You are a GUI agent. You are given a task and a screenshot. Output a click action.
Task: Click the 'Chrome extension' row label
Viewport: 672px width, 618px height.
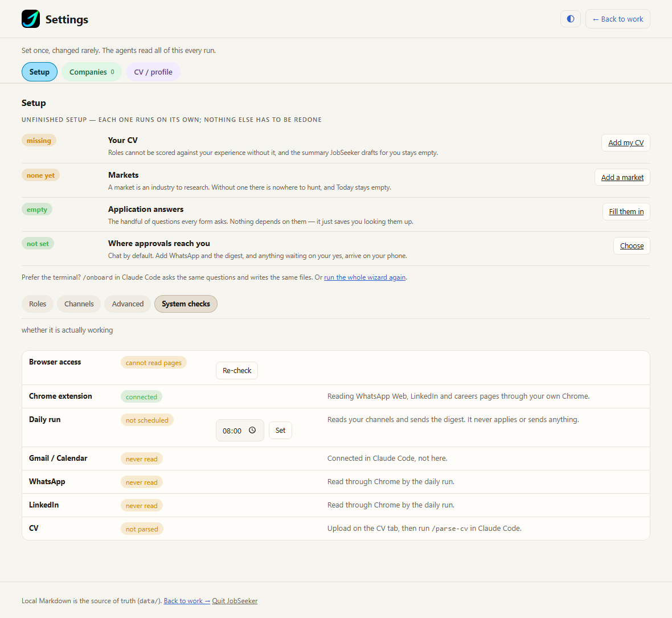[60, 396]
